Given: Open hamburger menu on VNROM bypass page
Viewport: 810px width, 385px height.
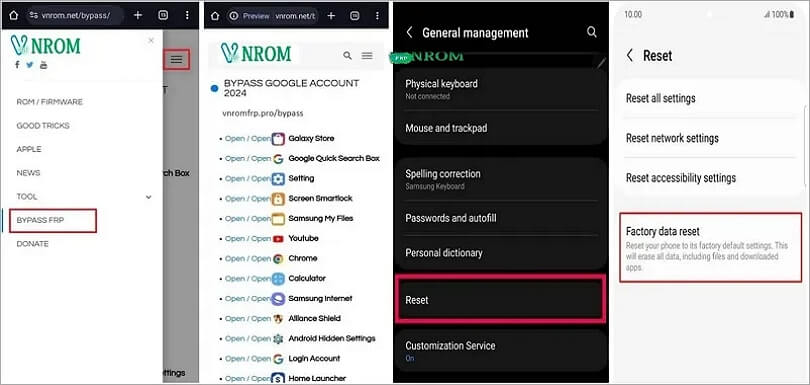Looking at the screenshot, I should point(367,55).
